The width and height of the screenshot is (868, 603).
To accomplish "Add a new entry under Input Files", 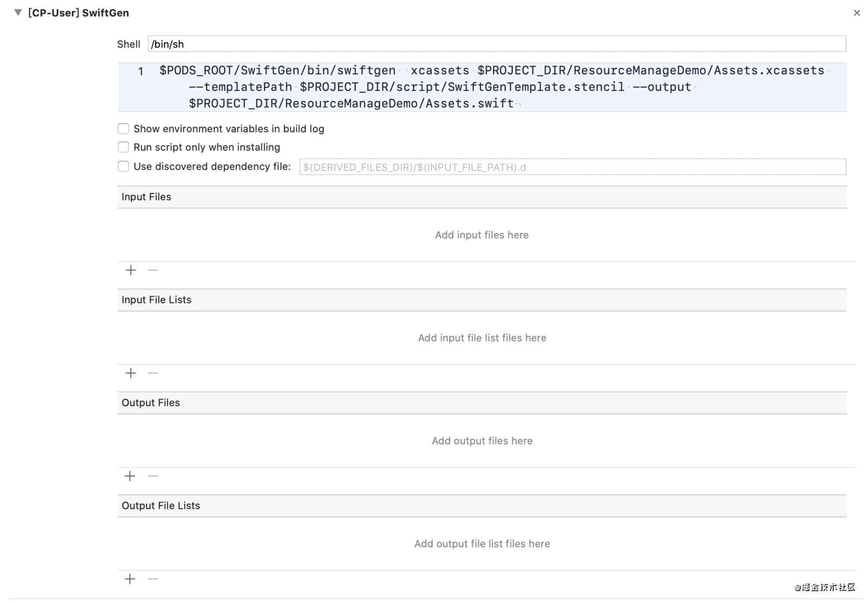I will [x=131, y=270].
